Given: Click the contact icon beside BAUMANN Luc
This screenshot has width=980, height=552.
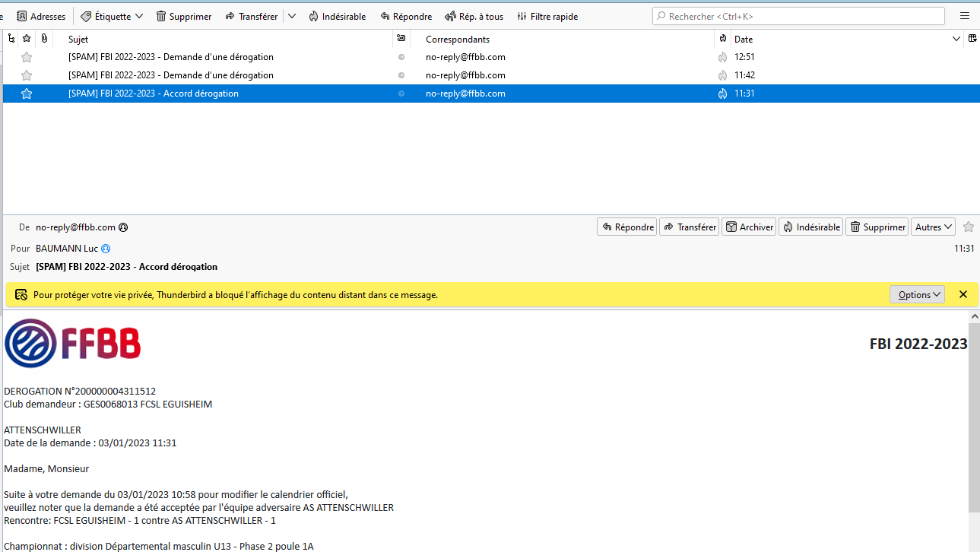Looking at the screenshot, I should tap(106, 249).
